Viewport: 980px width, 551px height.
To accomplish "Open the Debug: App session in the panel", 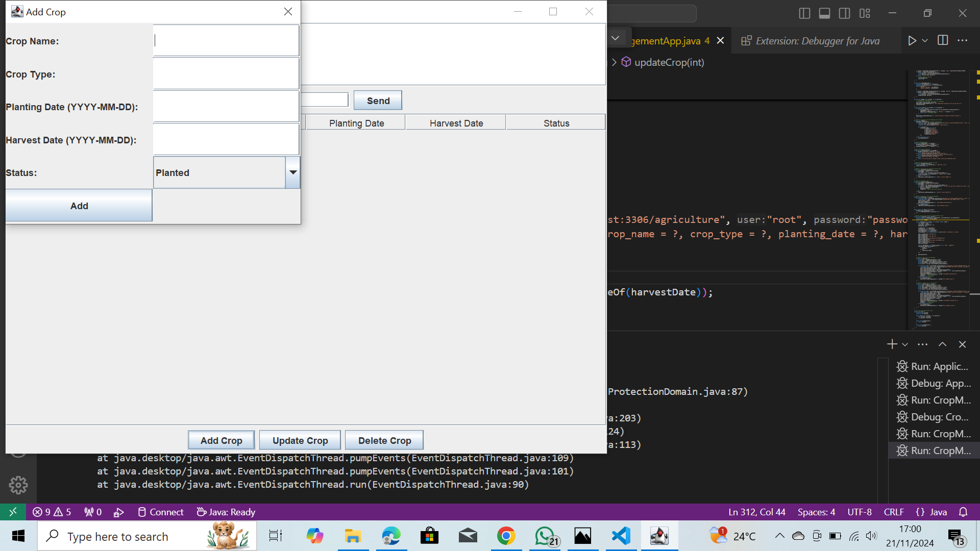I will (x=933, y=383).
